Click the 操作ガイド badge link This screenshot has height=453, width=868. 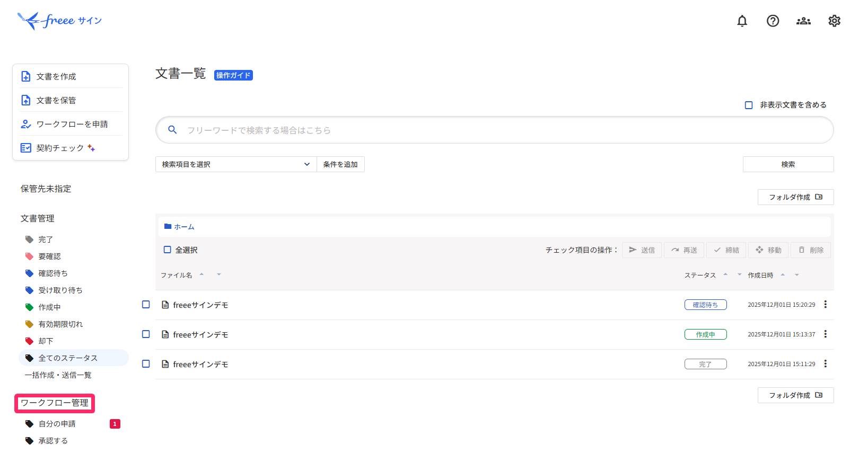(x=233, y=75)
